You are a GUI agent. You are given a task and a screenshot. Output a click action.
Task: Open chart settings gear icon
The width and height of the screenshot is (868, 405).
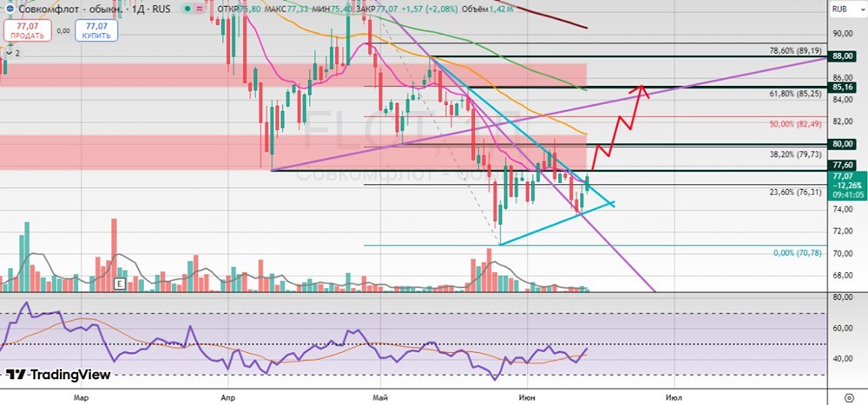click(849, 398)
